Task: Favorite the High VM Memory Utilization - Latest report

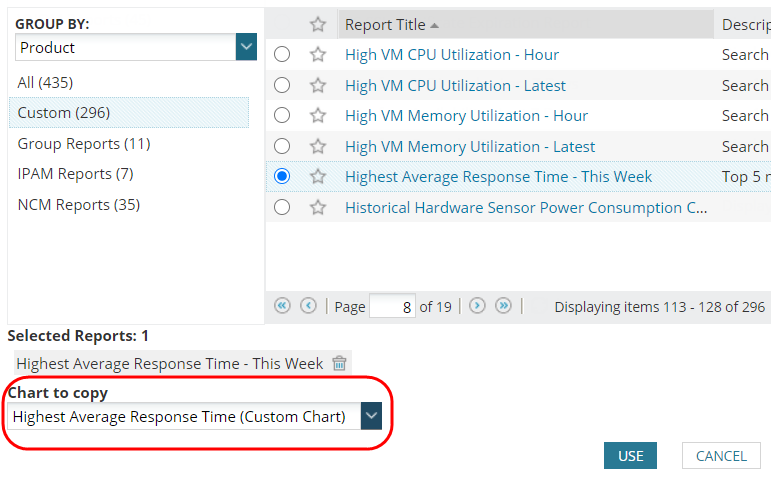Action: (318, 147)
